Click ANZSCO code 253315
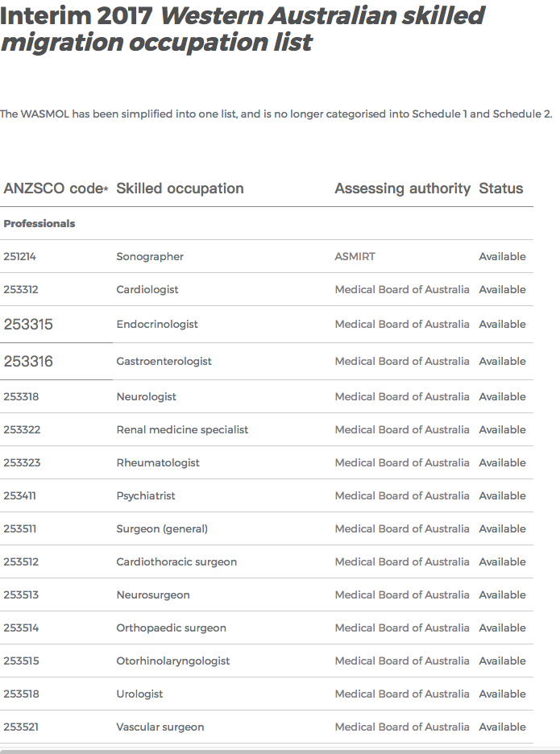Screen dimensions: 560x754 (x=28, y=325)
